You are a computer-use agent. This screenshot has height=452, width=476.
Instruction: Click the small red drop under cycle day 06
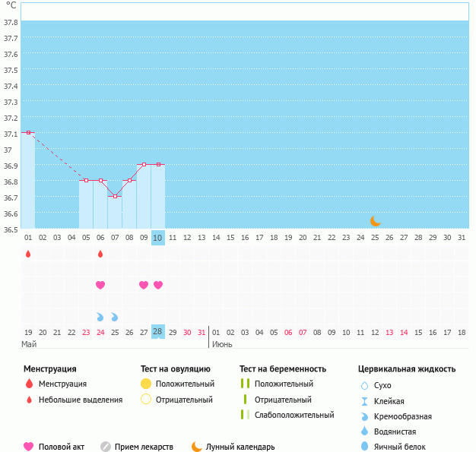pos(100,254)
